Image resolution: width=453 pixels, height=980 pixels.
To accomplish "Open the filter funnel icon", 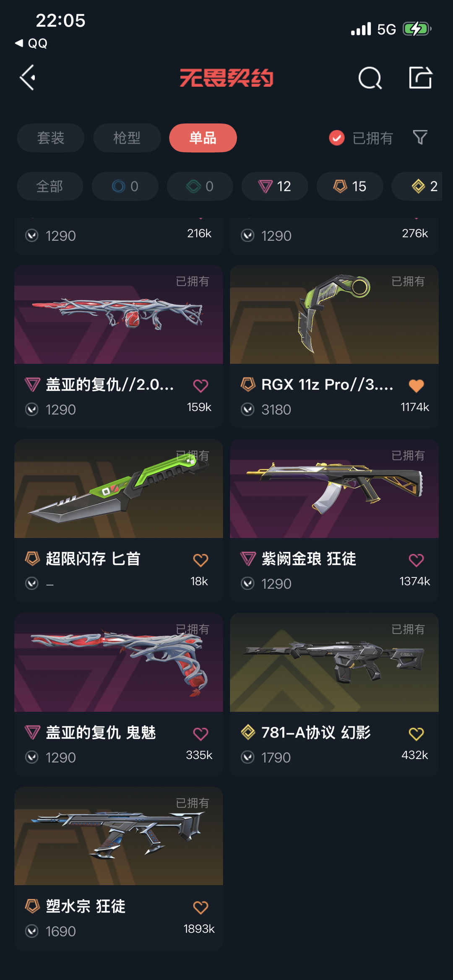I will point(420,138).
